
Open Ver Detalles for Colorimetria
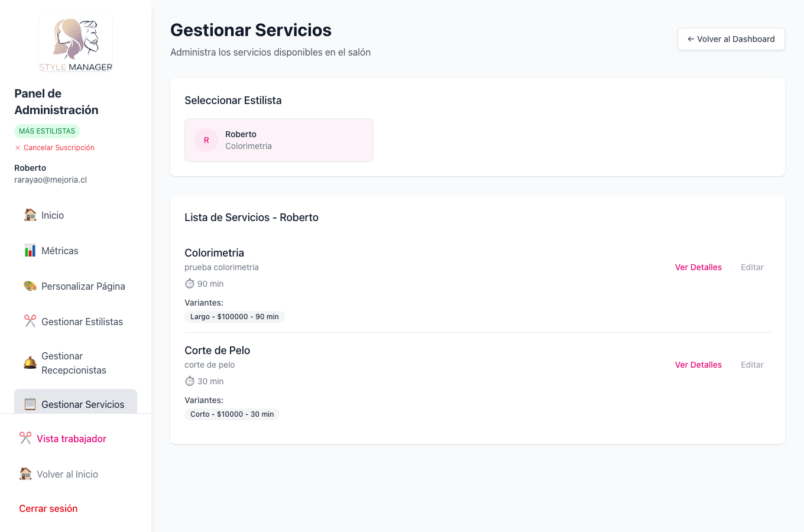point(698,267)
